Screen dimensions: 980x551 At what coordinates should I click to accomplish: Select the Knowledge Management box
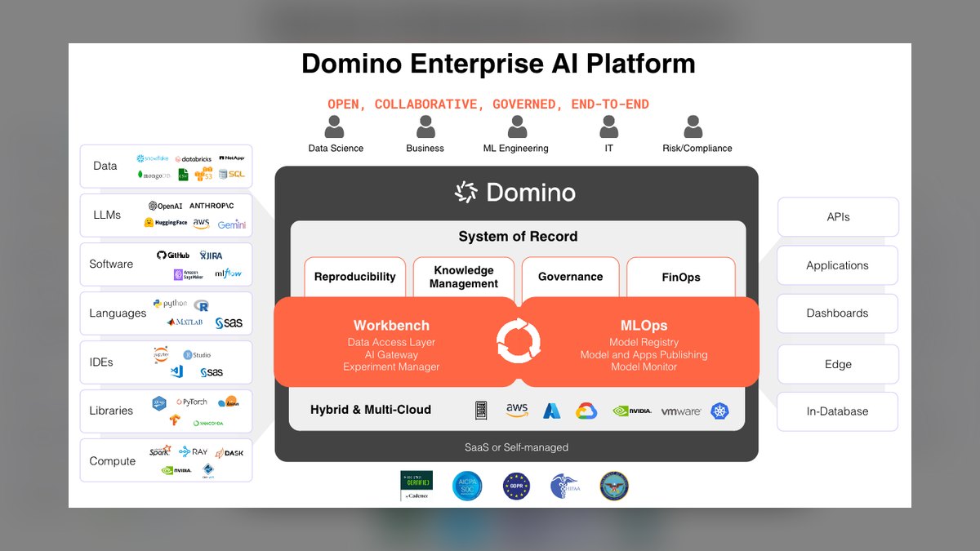(x=464, y=278)
